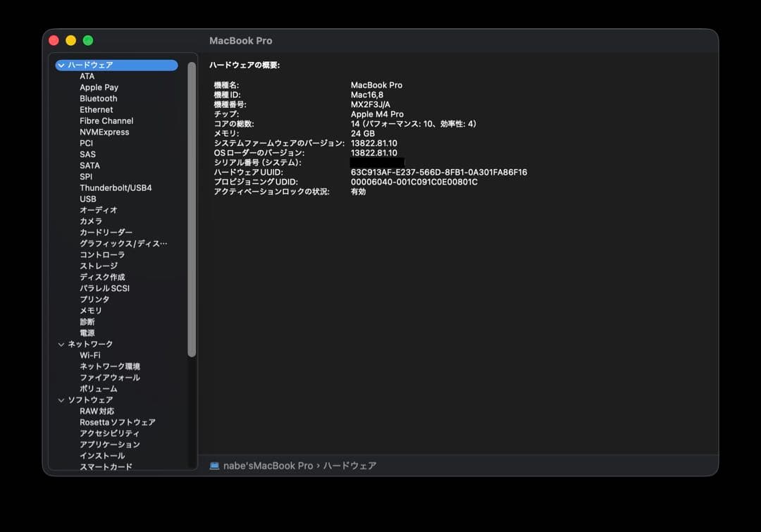The height and width of the screenshot is (532, 761).
Task: Open ファイアウォール in the sidebar
Action: tap(110, 378)
